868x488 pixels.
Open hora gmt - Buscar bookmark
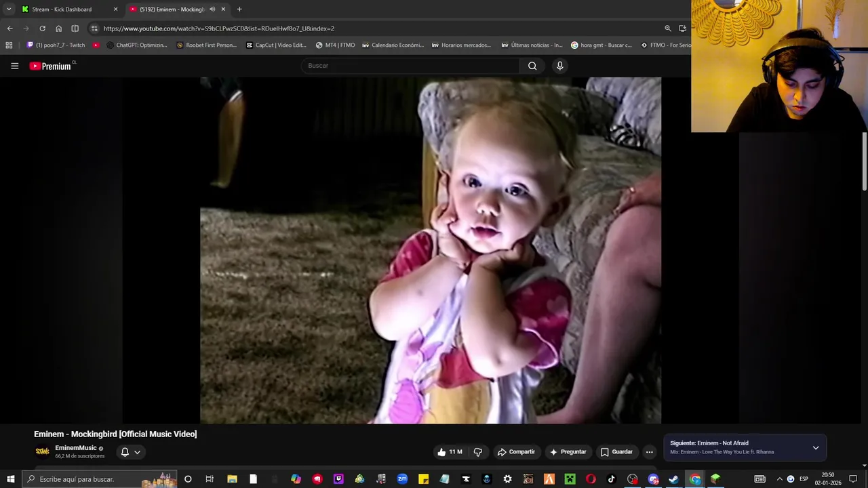(601, 45)
